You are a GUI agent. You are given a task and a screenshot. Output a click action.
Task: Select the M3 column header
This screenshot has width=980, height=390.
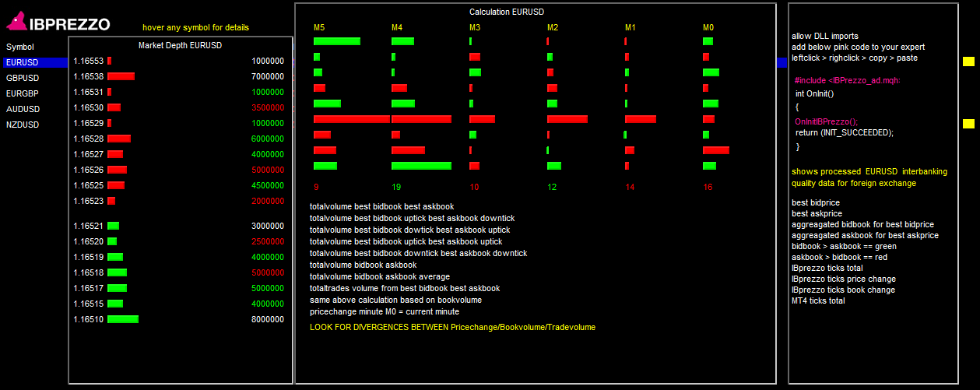(475, 28)
